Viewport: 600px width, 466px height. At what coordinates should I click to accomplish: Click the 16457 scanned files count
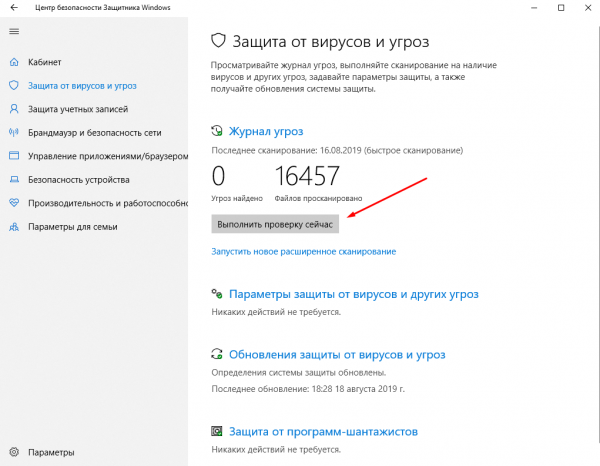307,176
